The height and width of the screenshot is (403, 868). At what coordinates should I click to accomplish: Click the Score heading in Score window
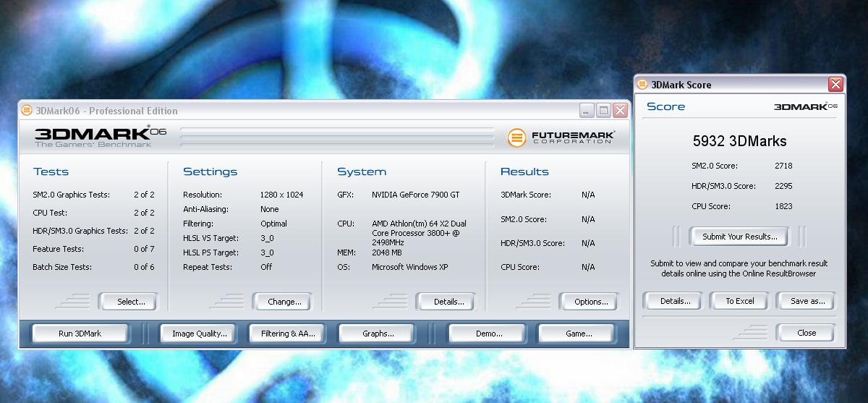[665, 106]
